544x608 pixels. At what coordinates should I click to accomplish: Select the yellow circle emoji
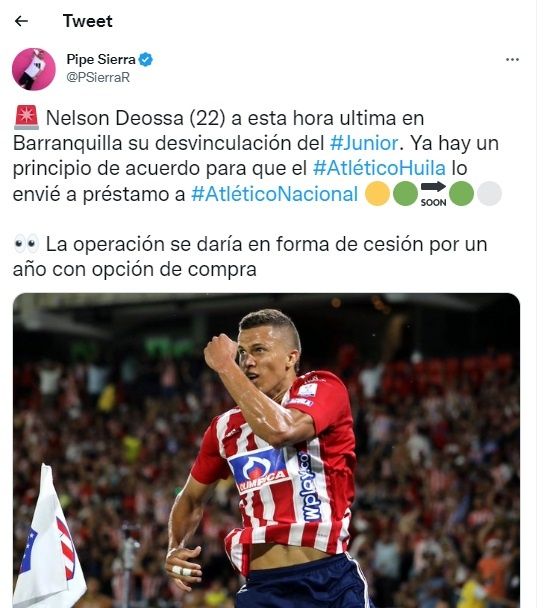377,193
